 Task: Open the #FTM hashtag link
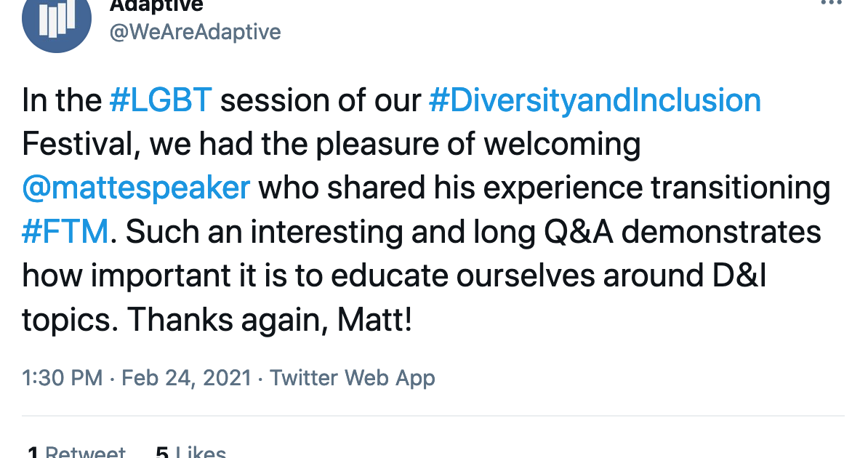[x=65, y=231]
